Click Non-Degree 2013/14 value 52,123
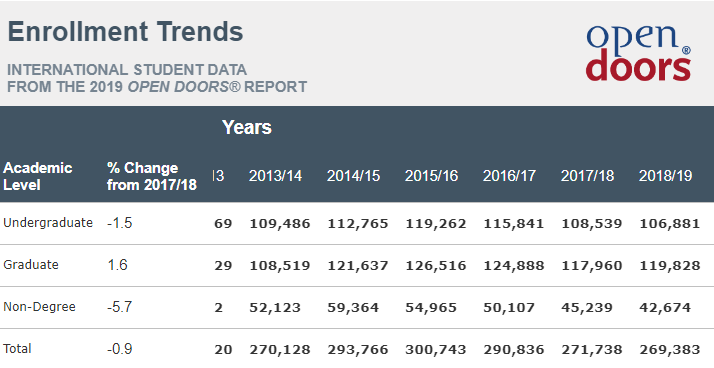Image resolution: width=714 pixels, height=368 pixels. (x=275, y=308)
